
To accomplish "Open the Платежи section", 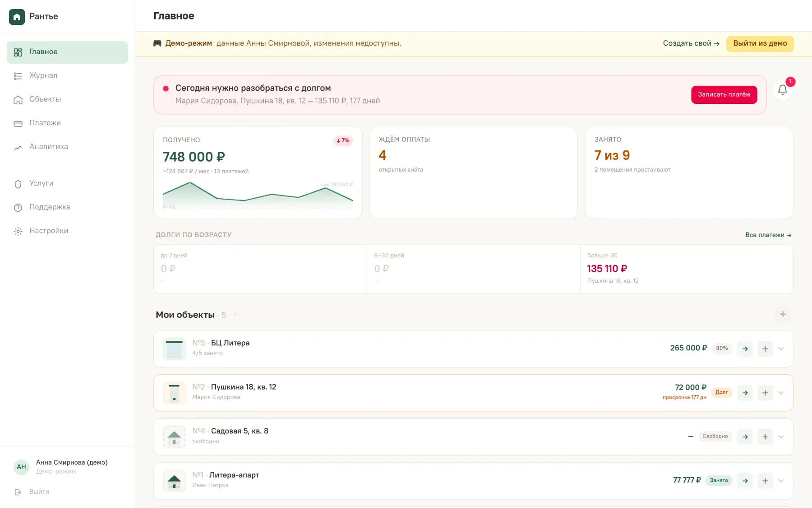I will (x=67, y=123).
